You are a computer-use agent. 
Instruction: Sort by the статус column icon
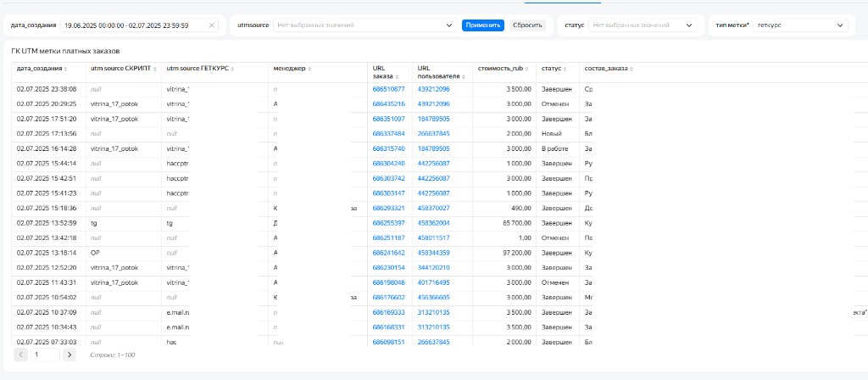click(565, 70)
